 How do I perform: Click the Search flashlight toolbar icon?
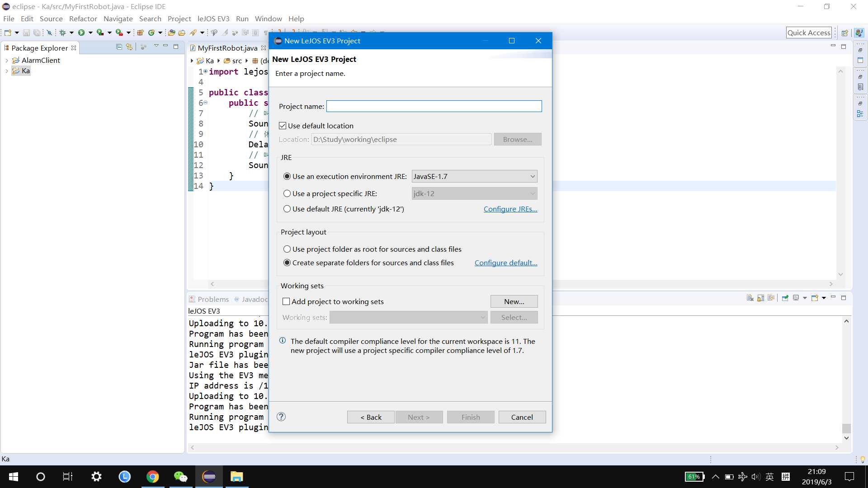pos(193,33)
